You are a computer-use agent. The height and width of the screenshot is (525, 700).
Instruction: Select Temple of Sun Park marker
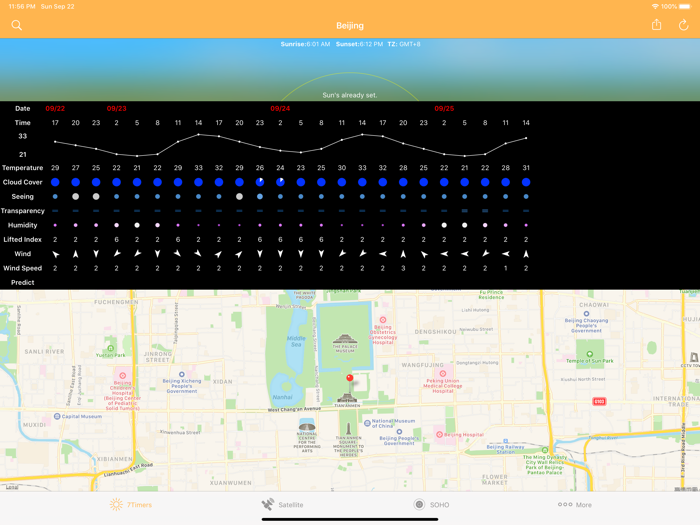click(x=589, y=354)
